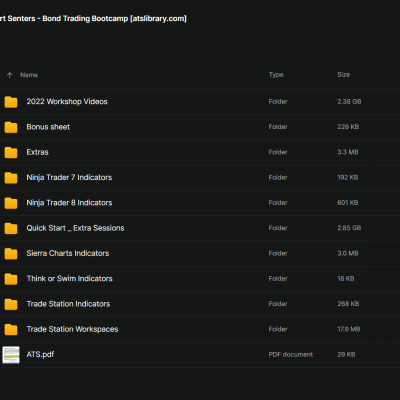
Task: Click the 268 KB size value
Action: (x=348, y=304)
